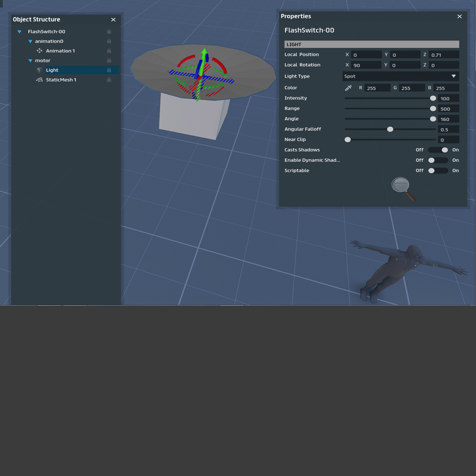The width and height of the screenshot is (476, 476).
Task: Click the magnifying glass icon in Properties
Action: pos(403,188)
